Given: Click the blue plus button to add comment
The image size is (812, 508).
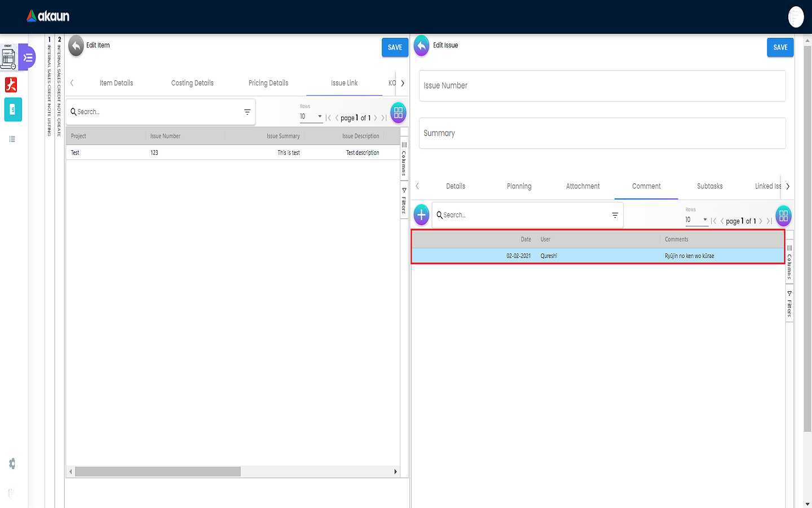Looking at the screenshot, I should (x=421, y=215).
